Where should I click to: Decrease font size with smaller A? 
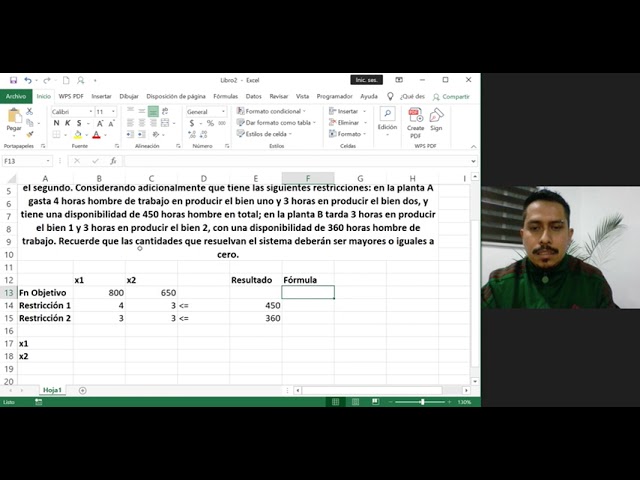(x=111, y=123)
